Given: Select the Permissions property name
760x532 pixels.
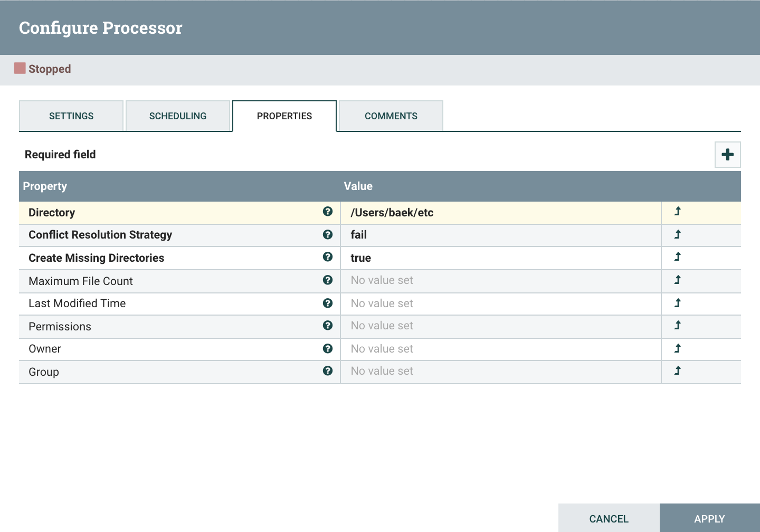Looking at the screenshot, I should point(60,327).
